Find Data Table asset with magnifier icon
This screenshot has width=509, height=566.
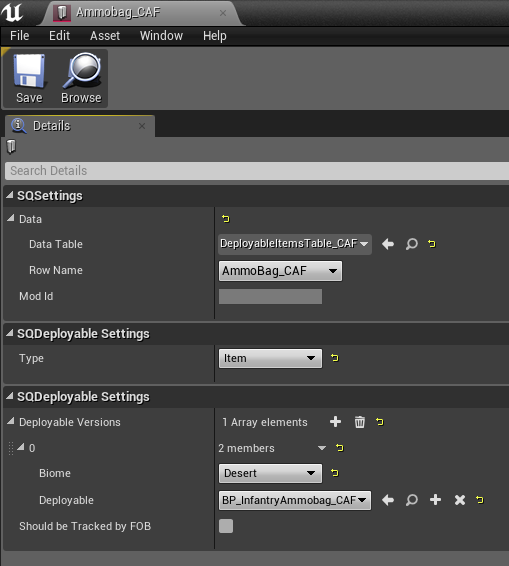(x=412, y=244)
